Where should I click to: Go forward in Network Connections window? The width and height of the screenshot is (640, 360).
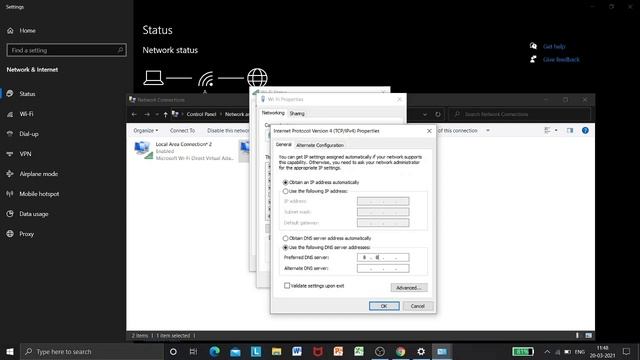[147, 115]
